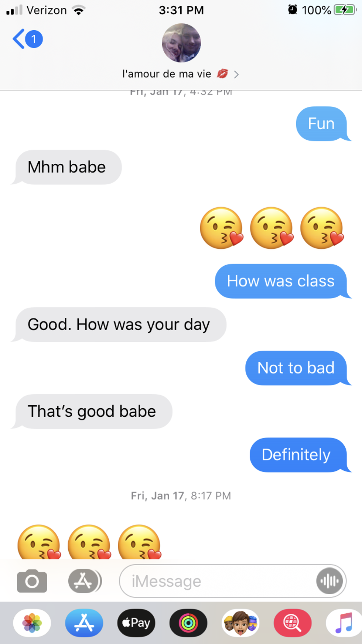This screenshot has width=362, height=644.
Task: Open the Music iMessage app
Action: (x=344, y=623)
